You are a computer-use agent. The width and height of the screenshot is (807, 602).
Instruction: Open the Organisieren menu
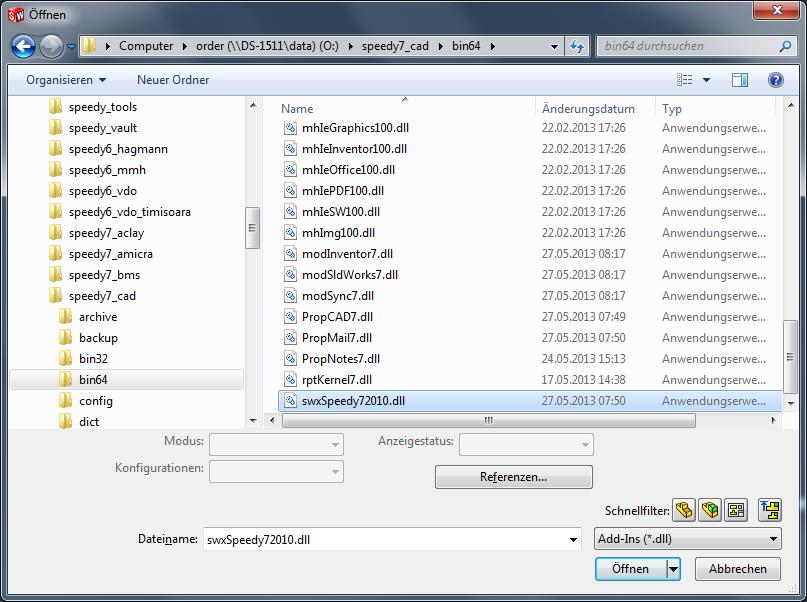(x=66, y=80)
